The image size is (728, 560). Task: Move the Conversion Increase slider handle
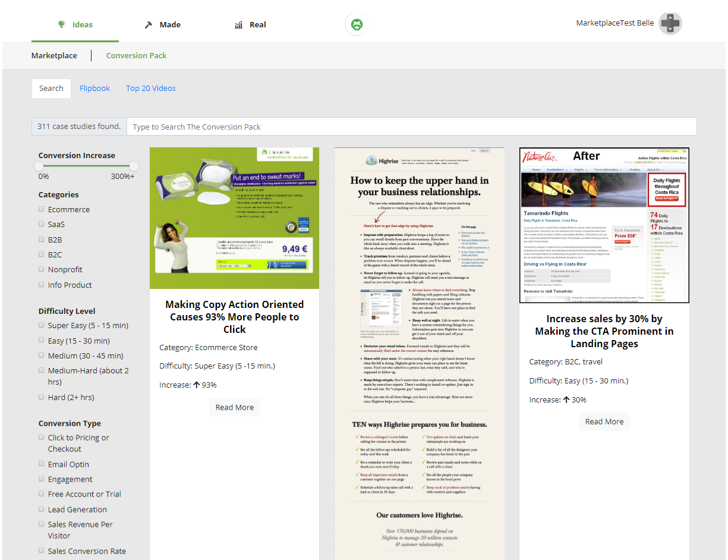39,166
